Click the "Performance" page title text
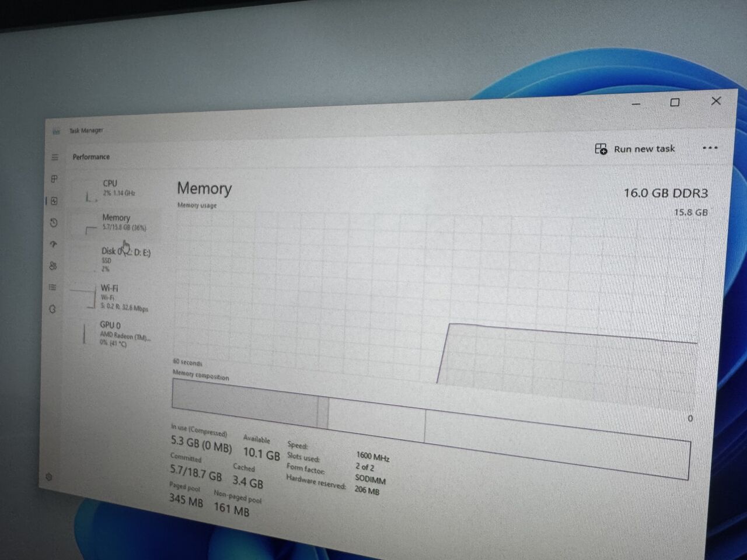This screenshot has width=747, height=560. (x=91, y=157)
